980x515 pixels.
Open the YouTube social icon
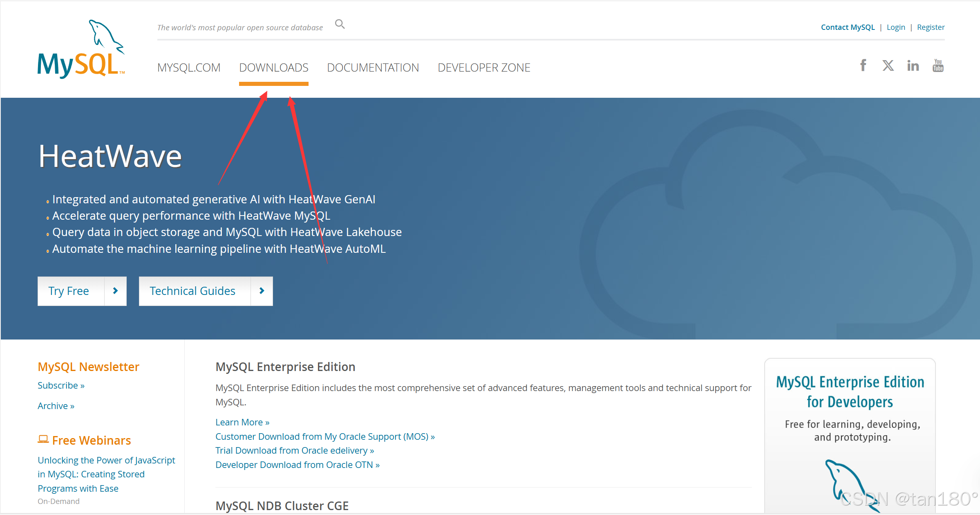coord(938,65)
